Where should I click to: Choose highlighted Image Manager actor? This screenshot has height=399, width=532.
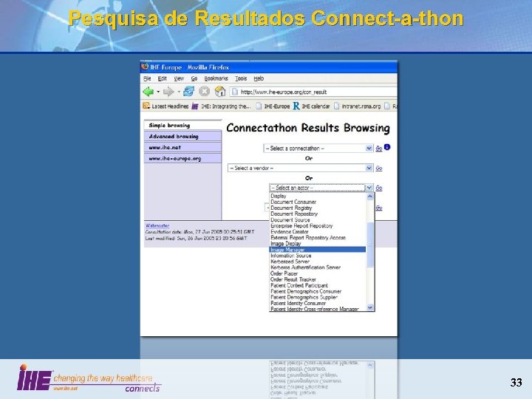tap(318, 250)
